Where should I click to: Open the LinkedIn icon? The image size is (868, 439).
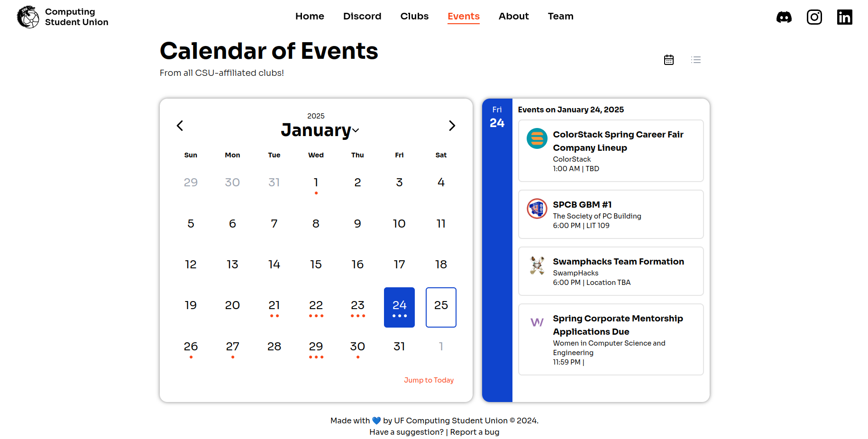[x=844, y=17]
